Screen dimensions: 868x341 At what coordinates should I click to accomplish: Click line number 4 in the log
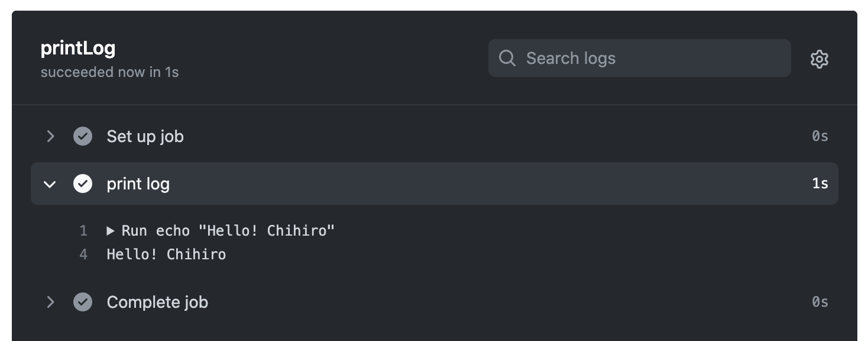click(83, 254)
